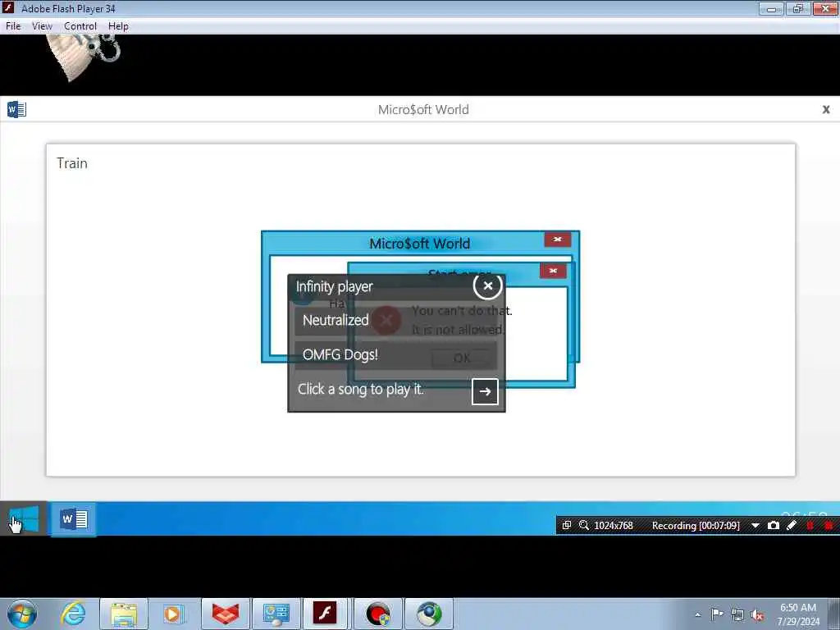The height and width of the screenshot is (630, 840).
Task: Stop recording with red stop button
Action: [829, 526]
